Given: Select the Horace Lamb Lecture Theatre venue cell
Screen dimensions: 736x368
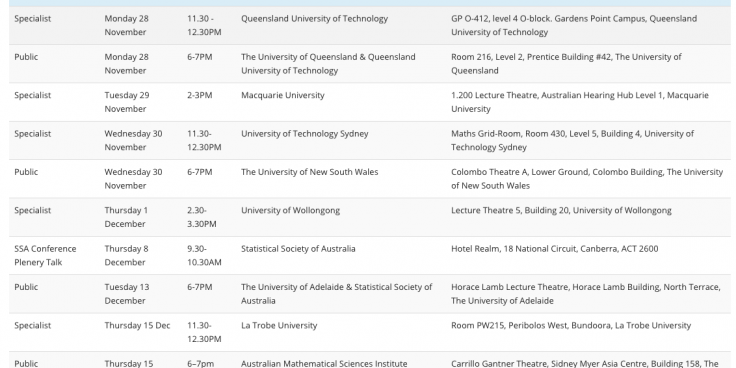Looking at the screenshot, I should point(586,294).
